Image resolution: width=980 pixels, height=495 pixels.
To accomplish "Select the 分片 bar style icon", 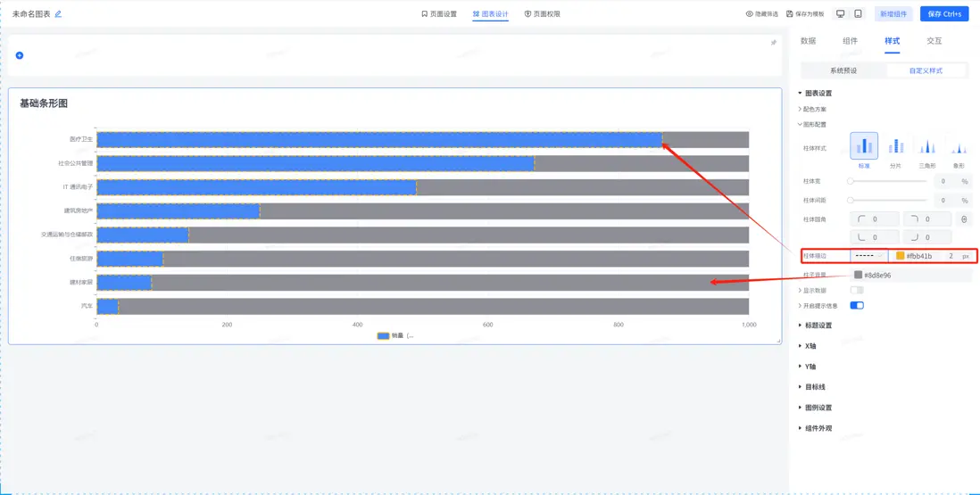I will [x=895, y=146].
